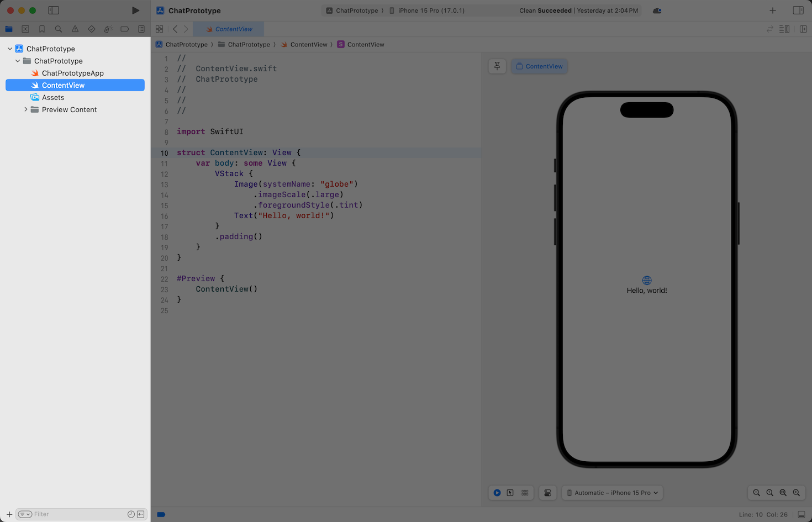Pin the preview canvas
The height and width of the screenshot is (522, 812).
point(497,66)
